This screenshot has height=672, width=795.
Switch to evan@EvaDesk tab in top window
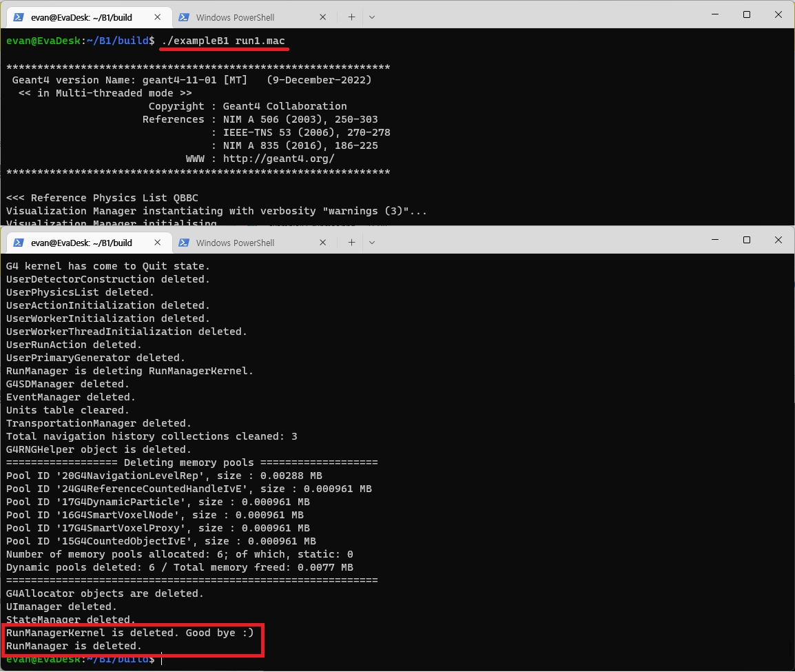tap(81, 17)
